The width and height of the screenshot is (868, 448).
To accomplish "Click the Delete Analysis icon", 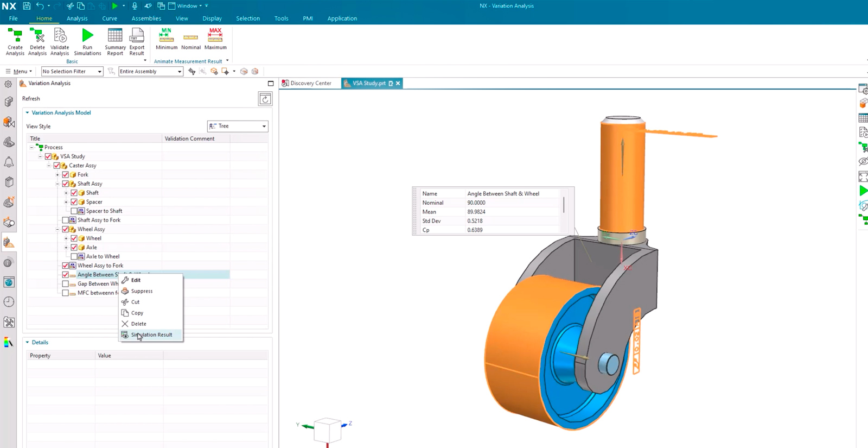I will [37, 37].
